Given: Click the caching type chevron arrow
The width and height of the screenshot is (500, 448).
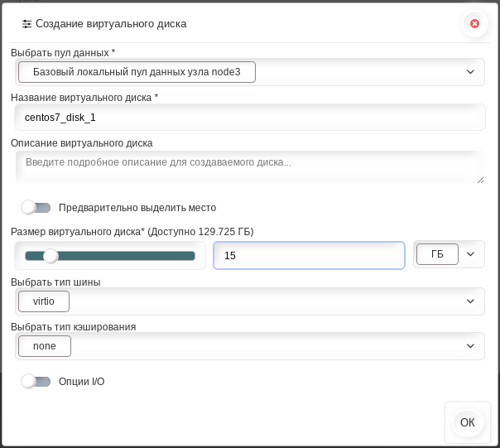Looking at the screenshot, I should click(470, 346).
